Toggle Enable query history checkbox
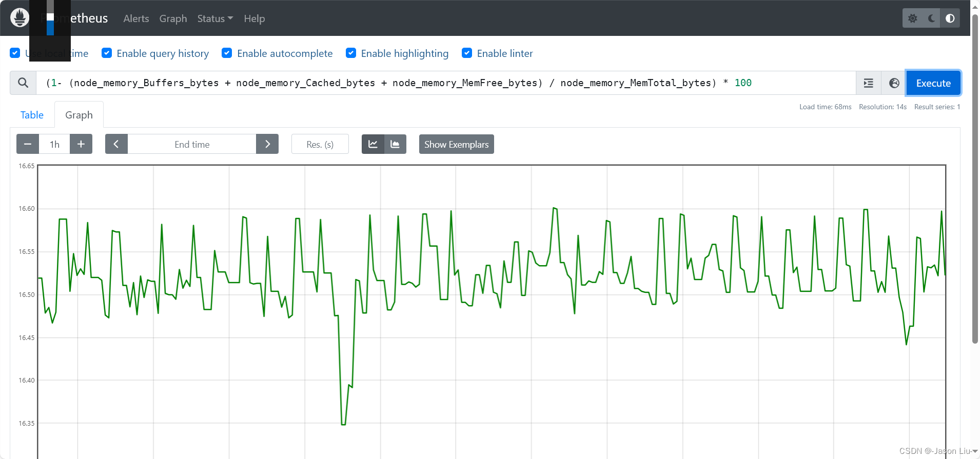The width and height of the screenshot is (980, 459). [107, 53]
